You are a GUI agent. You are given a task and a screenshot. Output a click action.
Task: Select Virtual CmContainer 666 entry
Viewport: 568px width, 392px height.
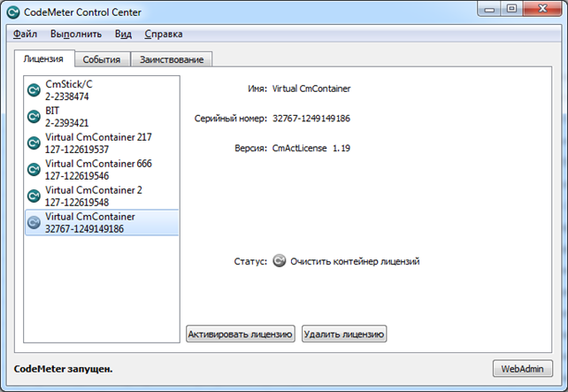point(102,169)
